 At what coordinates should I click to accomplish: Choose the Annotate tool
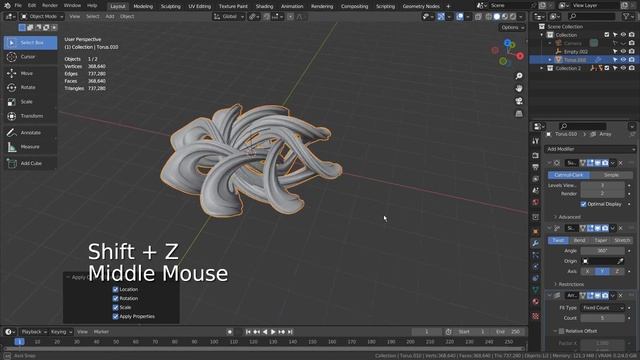31,133
